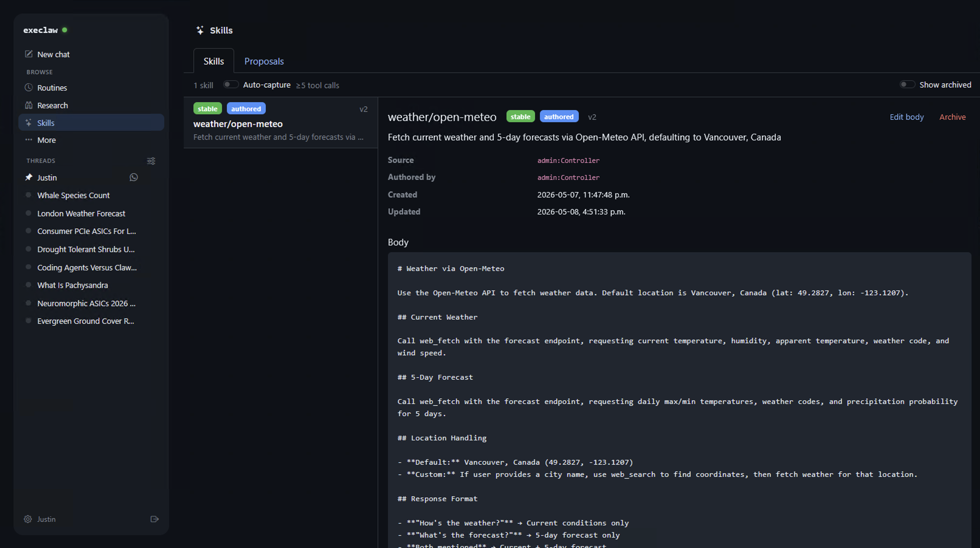
Task: Click the '# Weather via Open-Meteo' body line
Action: click(x=451, y=269)
